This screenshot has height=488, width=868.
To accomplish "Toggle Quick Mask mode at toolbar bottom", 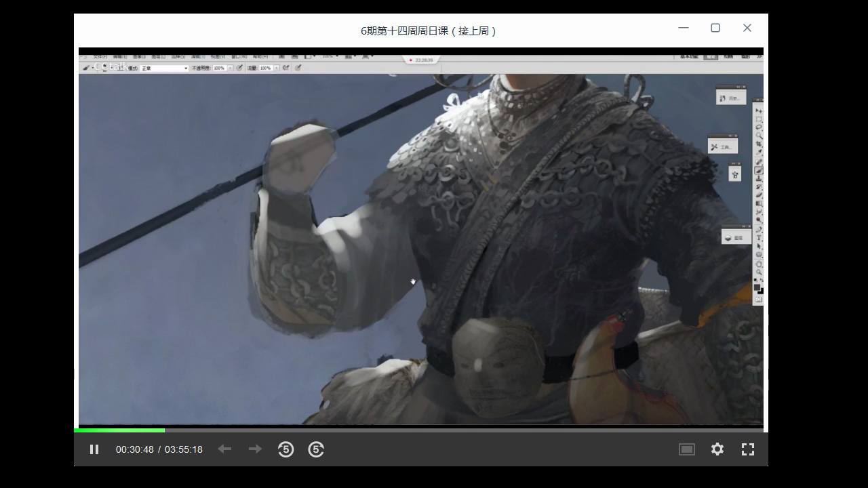I will click(759, 300).
